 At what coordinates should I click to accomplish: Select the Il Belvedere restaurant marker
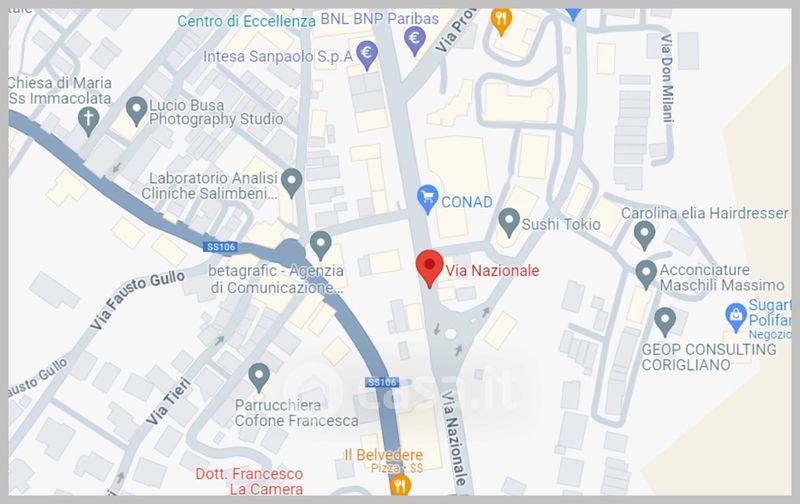(x=400, y=485)
